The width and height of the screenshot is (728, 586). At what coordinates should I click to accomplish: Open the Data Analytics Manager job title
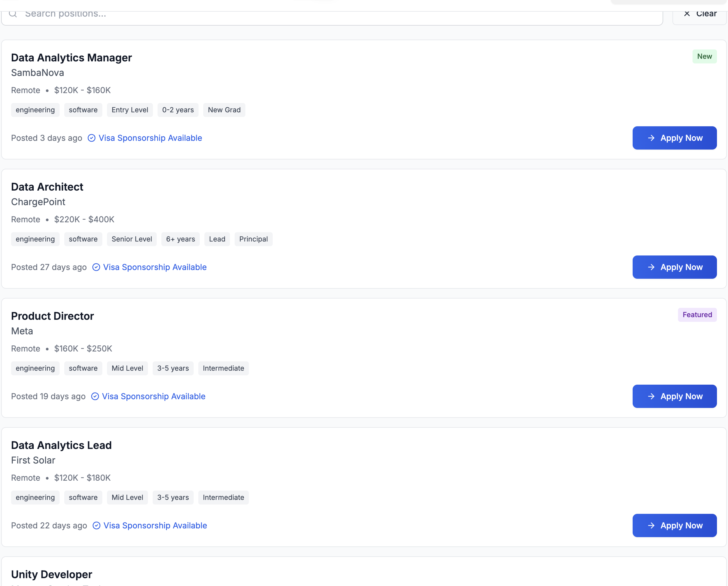pos(71,58)
